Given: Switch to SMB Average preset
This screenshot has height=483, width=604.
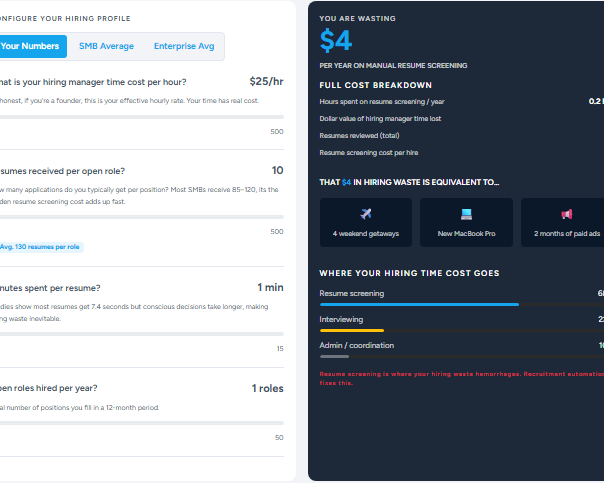Looking at the screenshot, I should (106, 46).
